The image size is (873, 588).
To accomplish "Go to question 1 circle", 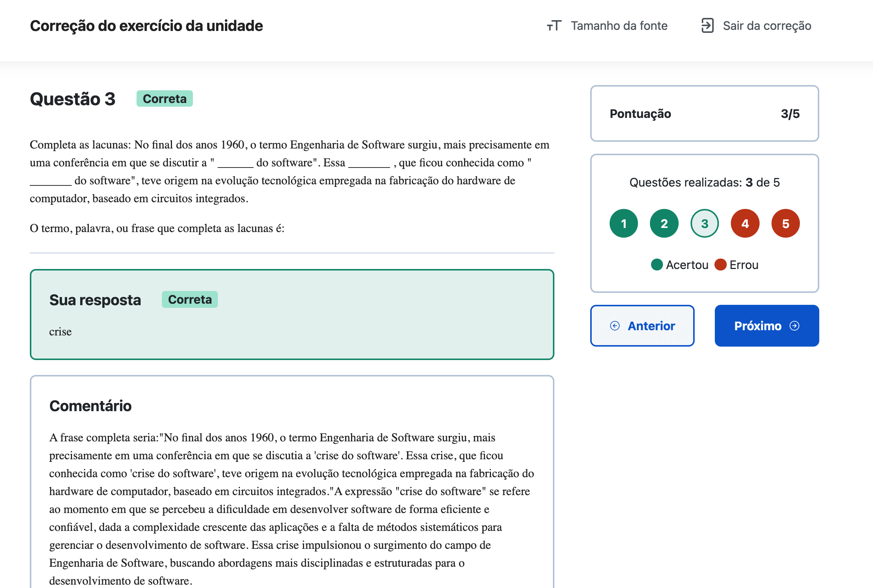I will click(624, 223).
